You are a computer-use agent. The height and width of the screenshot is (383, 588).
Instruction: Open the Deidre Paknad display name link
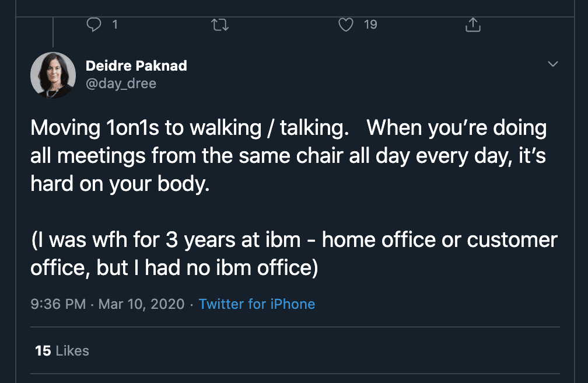pos(136,66)
